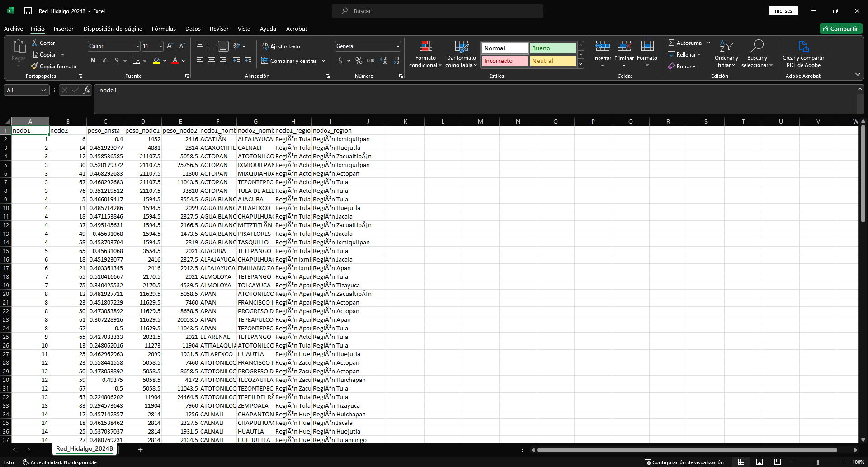The height and width of the screenshot is (467, 868).
Task: Open Formato condicional icon
Action: coord(425,46)
